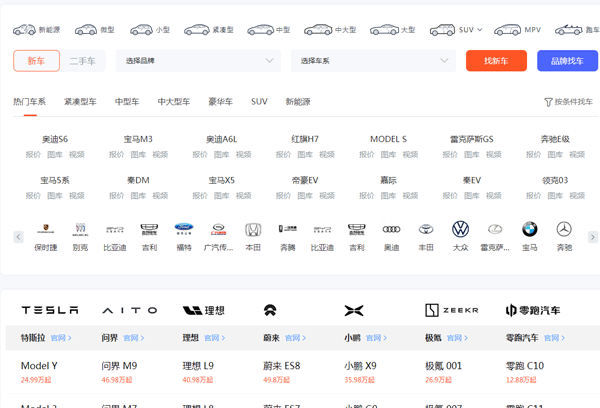Click the 小鹏 X emblem logo
The height and width of the screenshot is (408, 600).
pos(354,310)
